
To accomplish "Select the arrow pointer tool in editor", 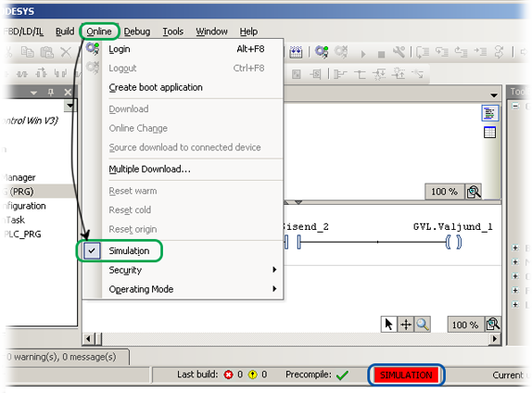I will pyautogui.click(x=389, y=324).
